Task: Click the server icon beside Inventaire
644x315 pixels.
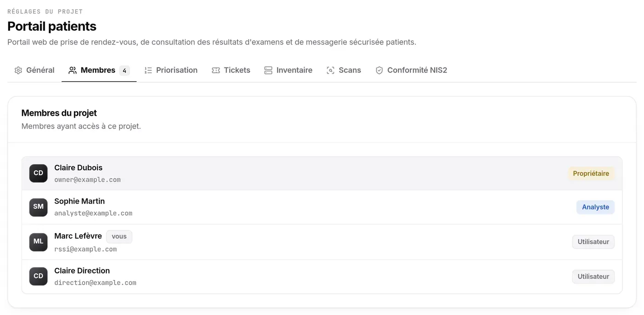Action: (268, 70)
